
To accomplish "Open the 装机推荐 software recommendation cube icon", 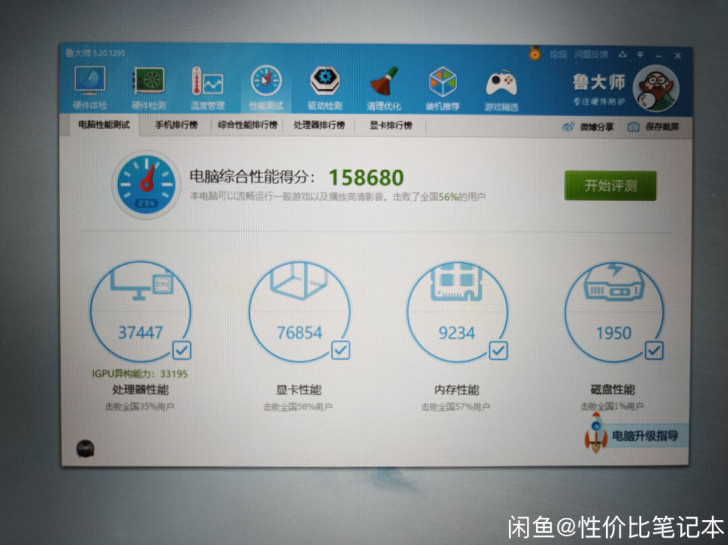I will click(442, 88).
